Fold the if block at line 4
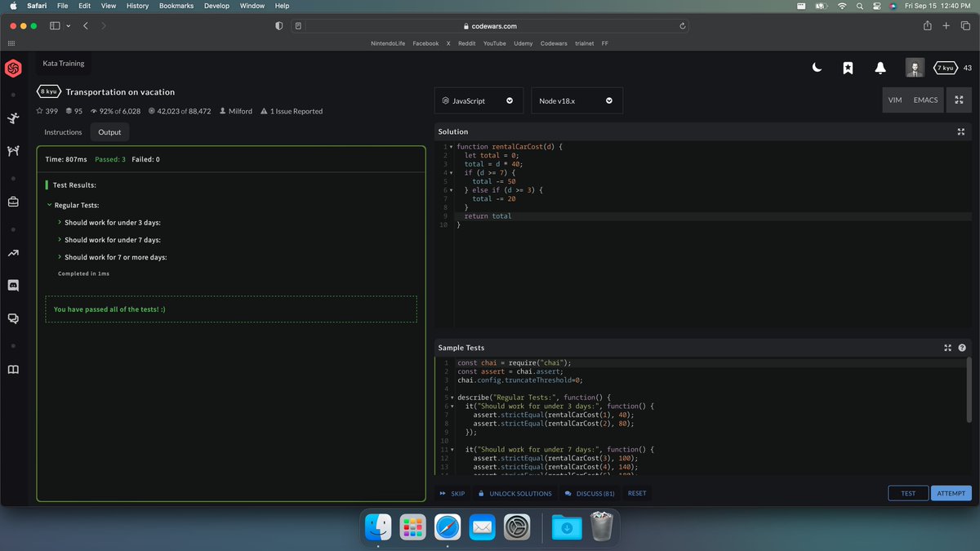Image resolution: width=980 pixels, height=551 pixels. pyautogui.click(x=451, y=173)
